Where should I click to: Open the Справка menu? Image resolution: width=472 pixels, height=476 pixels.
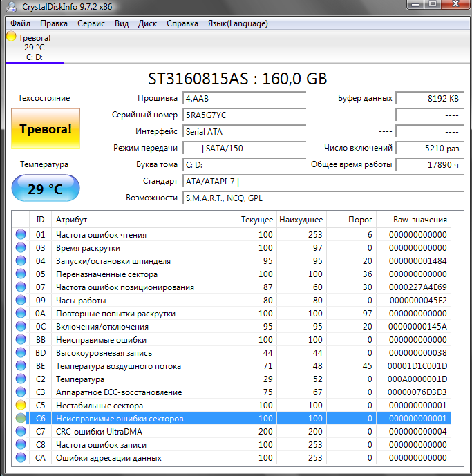click(182, 23)
